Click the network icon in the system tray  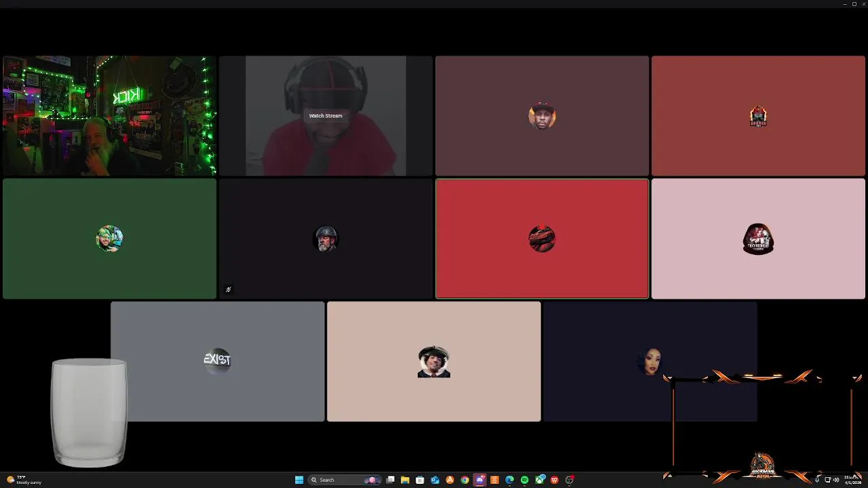pos(827,480)
